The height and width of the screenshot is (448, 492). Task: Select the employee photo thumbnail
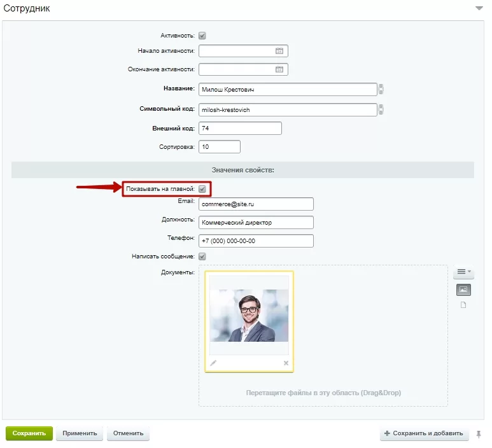pos(249,316)
